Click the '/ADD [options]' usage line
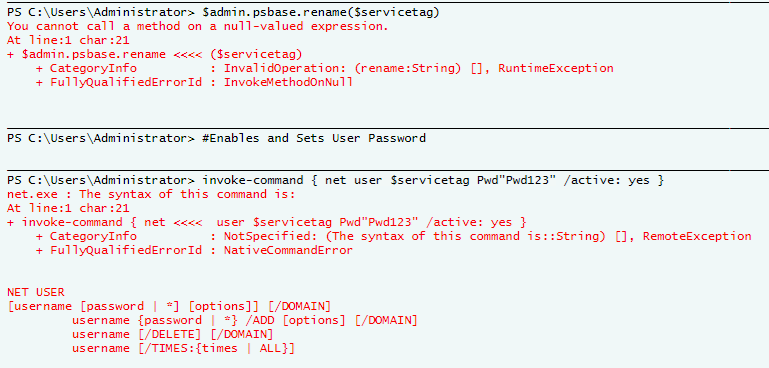 (245, 320)
